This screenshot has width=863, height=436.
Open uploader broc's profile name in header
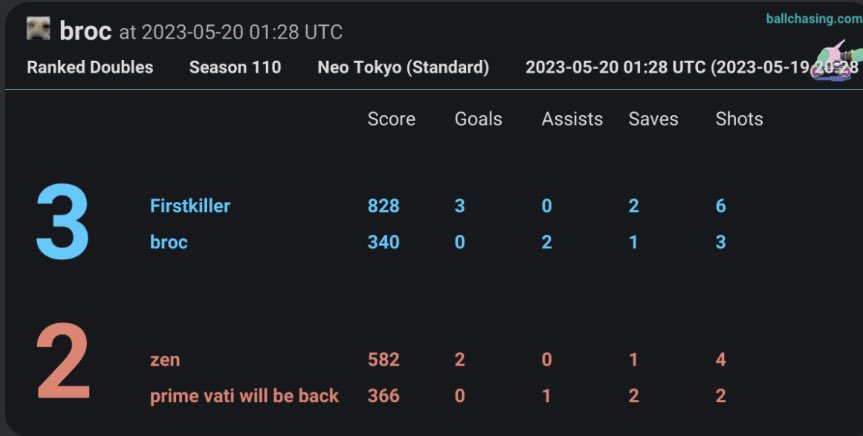(85, 31)
